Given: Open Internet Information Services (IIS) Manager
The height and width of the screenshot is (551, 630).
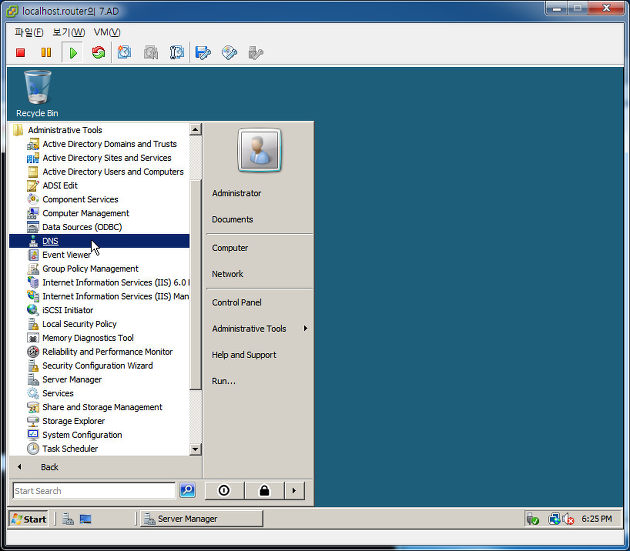Looking at the screenshot, I should pyautogui.click(x=99, y=297).
